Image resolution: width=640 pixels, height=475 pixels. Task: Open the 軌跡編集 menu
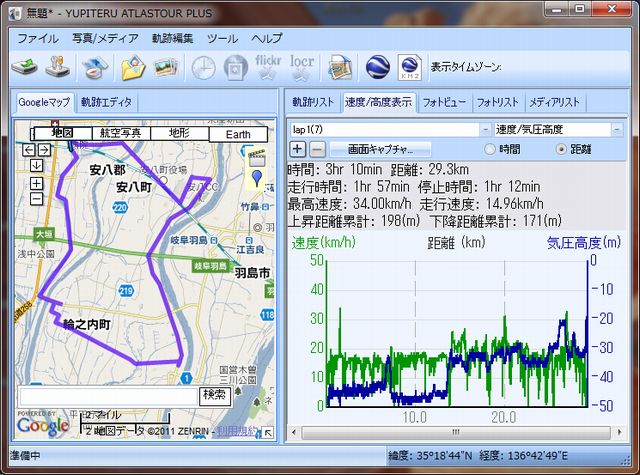(x=172, y=38)
